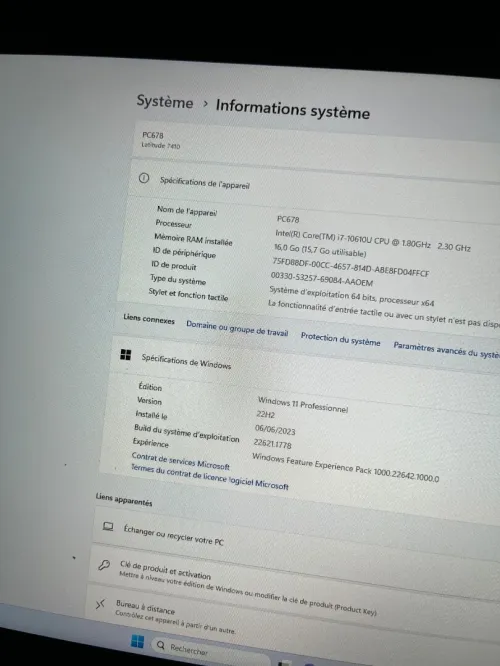The width and height of the screenshot is (500, 666).
Task: Open Contrat de services Microsoft link
Action: coord(181,461)
